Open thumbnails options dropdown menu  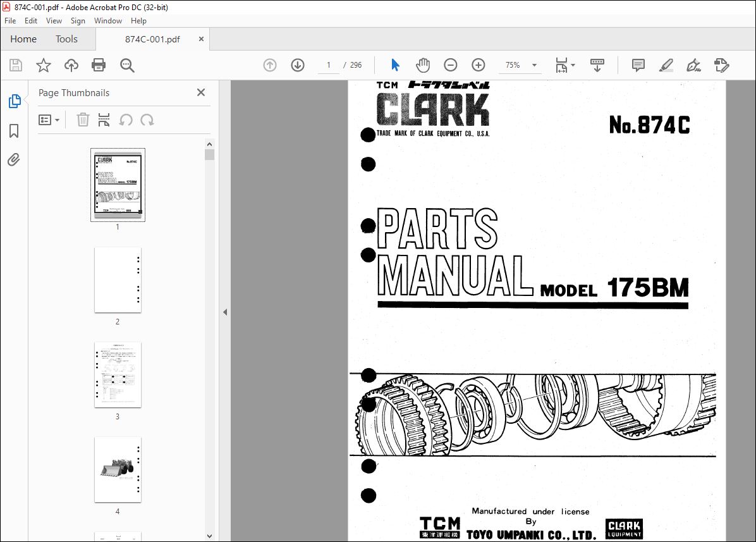[49, 120]
